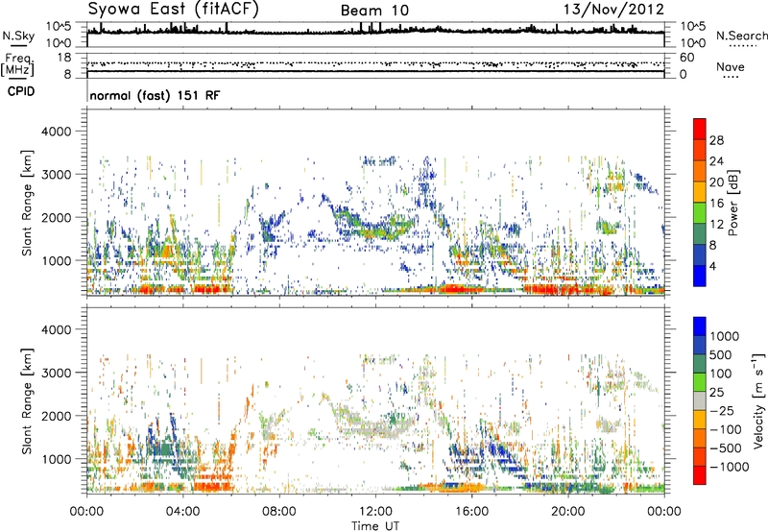The height and width of the screenshot is (532, 768).
Task: Click the 'Nave' legend label
Action: [731, 66]
